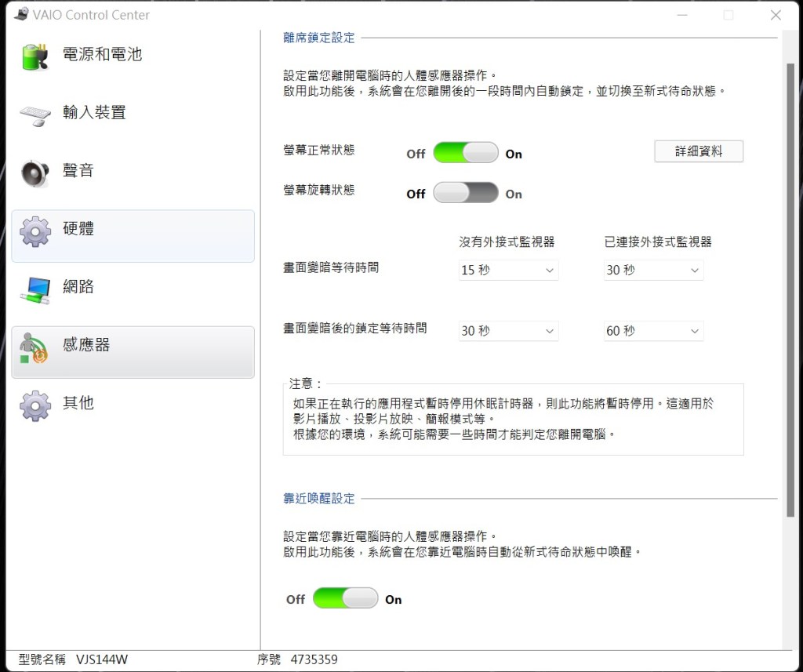The width and height of the screenshot is (803, 672).
Task: Click the human sensor icon for 感應器
Action: click(x=35, y=347)
